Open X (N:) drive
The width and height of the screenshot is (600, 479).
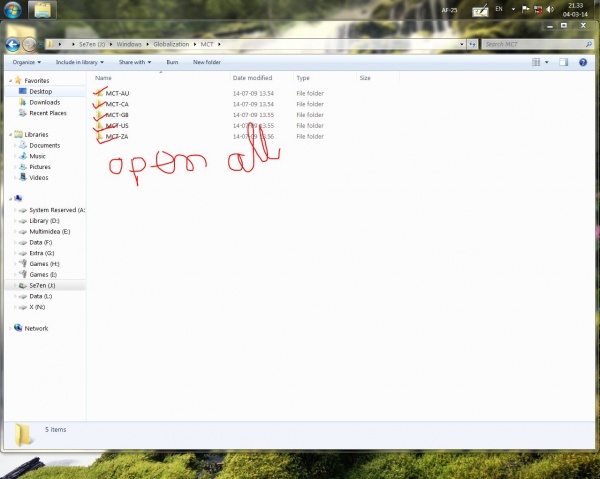37,307
